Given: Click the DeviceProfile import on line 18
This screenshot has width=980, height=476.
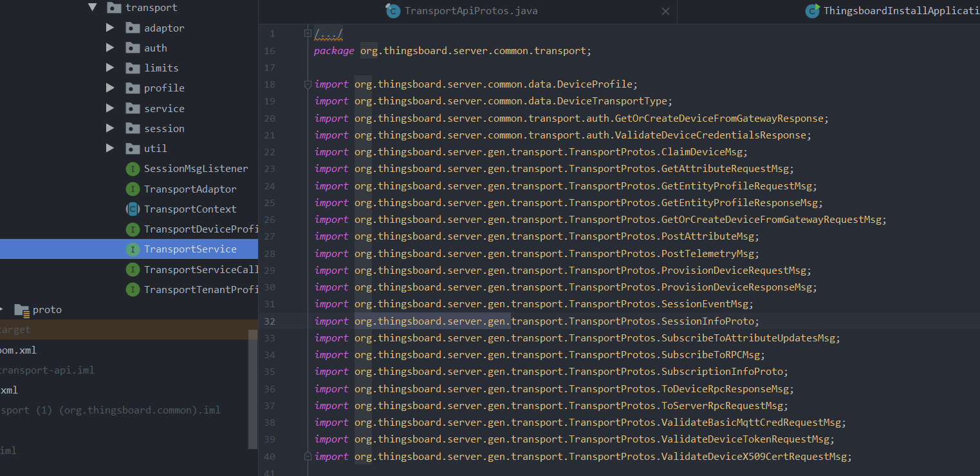Looking at the screenshot, I should tap(476, 84).
